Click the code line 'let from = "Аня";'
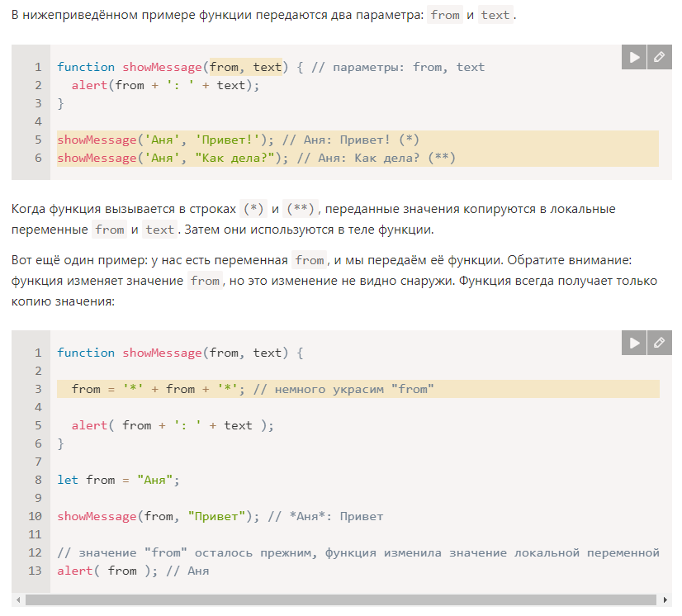 [118, 480]
